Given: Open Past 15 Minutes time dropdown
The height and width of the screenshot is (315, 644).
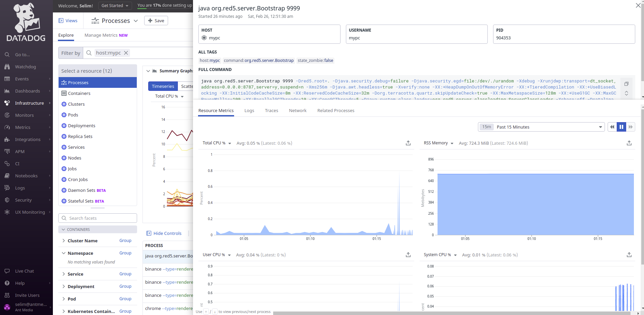Looking at the screenshot, I should 541,127.
